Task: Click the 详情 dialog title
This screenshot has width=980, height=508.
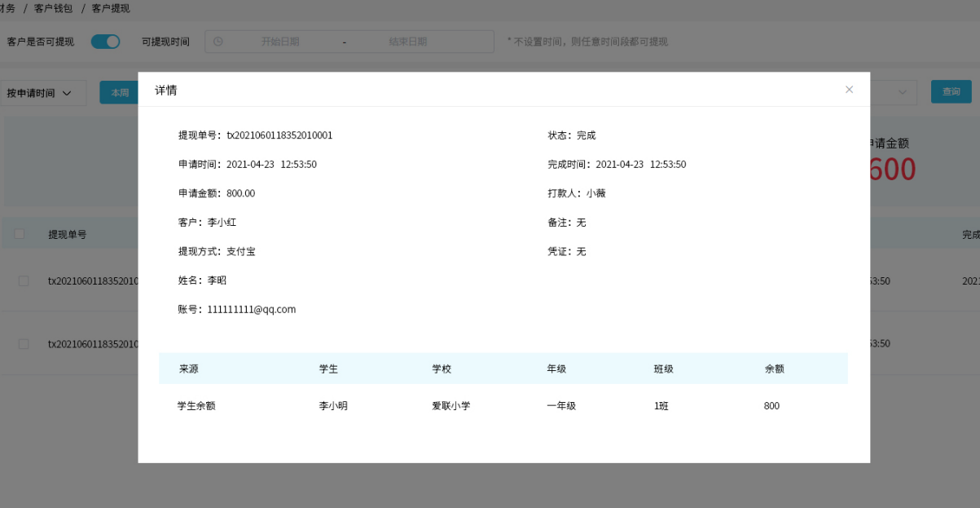Action: point(166,91)
